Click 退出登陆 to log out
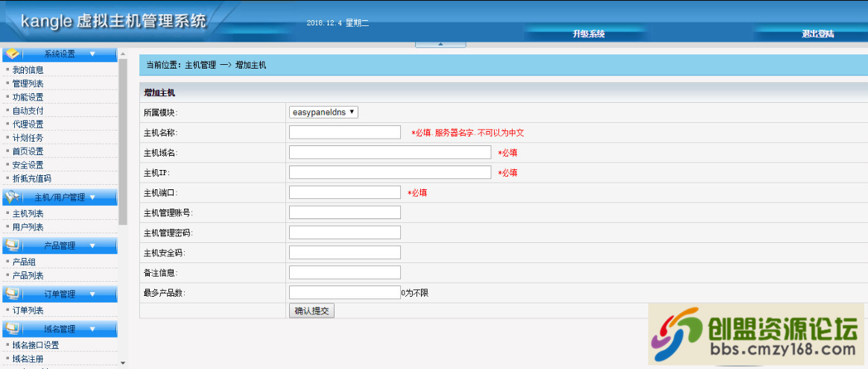 coord(817,34)
